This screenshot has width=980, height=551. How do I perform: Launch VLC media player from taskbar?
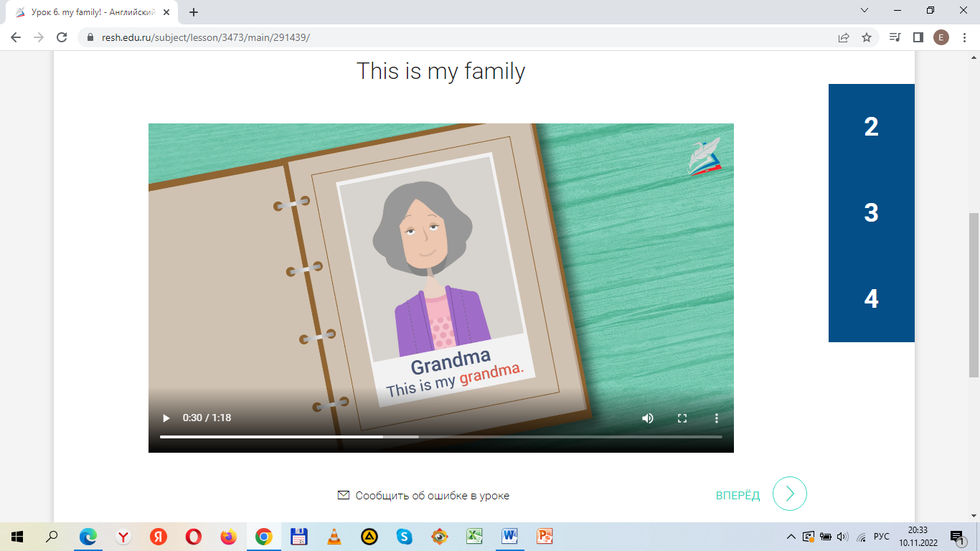pos(334,537)
